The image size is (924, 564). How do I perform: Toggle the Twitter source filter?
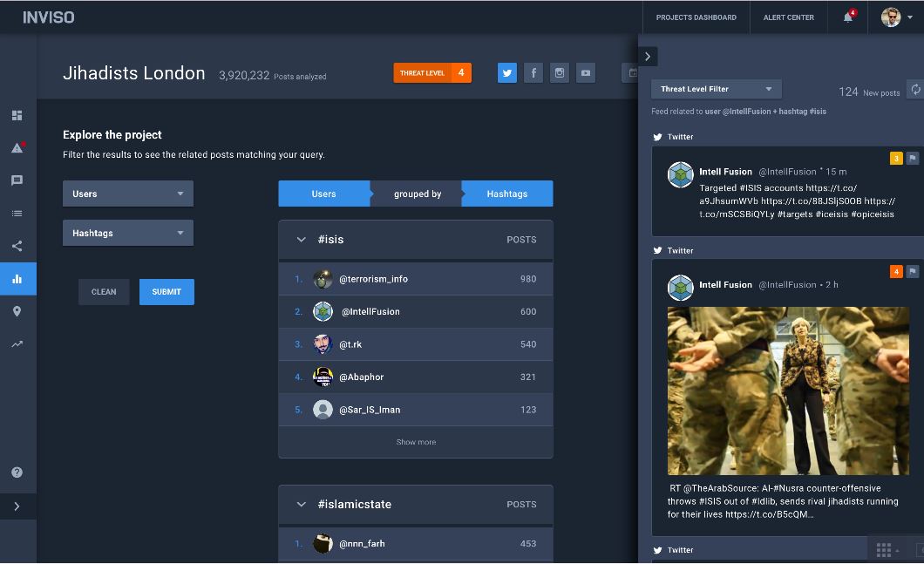point(507,73)
